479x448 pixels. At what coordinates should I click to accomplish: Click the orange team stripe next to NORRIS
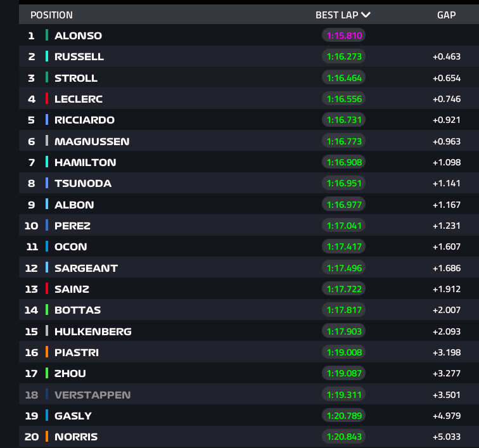[47, 437]
